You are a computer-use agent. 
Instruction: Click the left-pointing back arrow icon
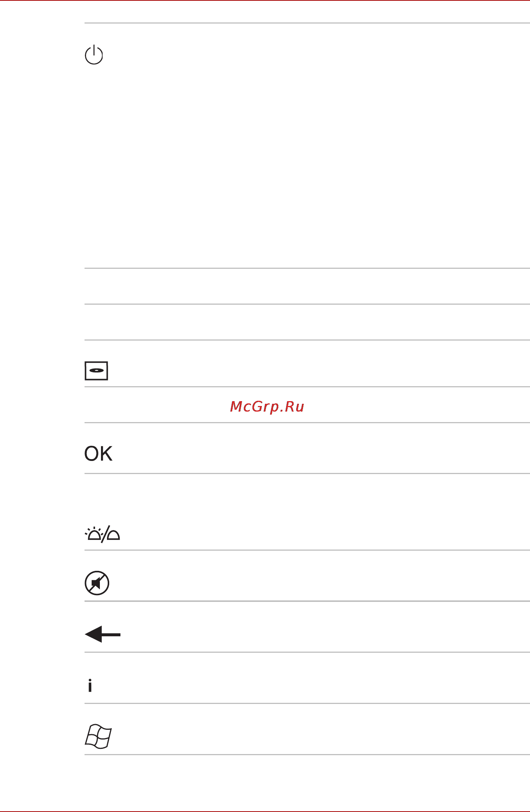point(102,634)
